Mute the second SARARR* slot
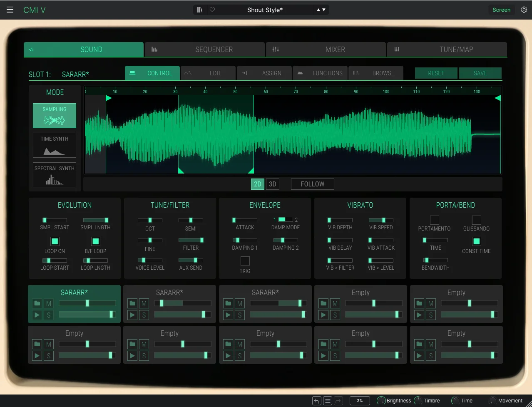 (144, 303)
